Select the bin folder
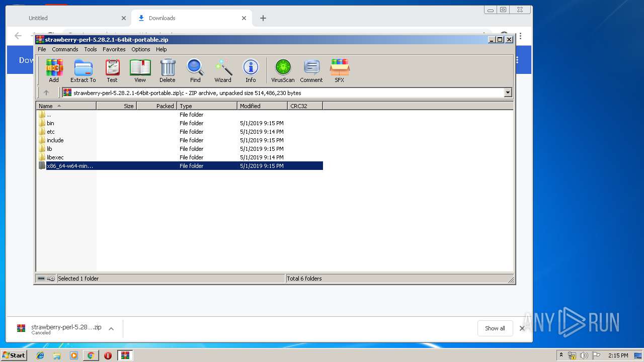Viewport: 644px width, 362px height. pos(180,123)
